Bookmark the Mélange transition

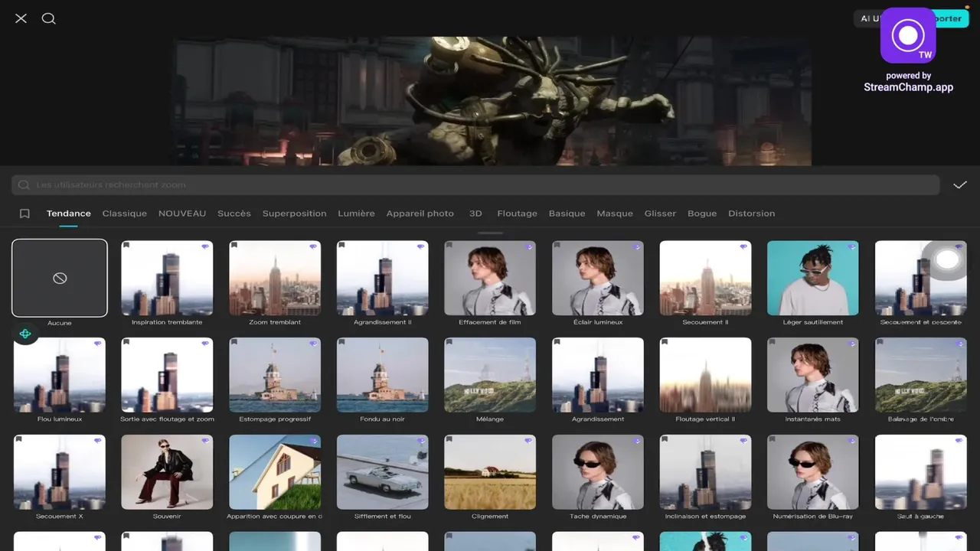click(x=450, y=343)
